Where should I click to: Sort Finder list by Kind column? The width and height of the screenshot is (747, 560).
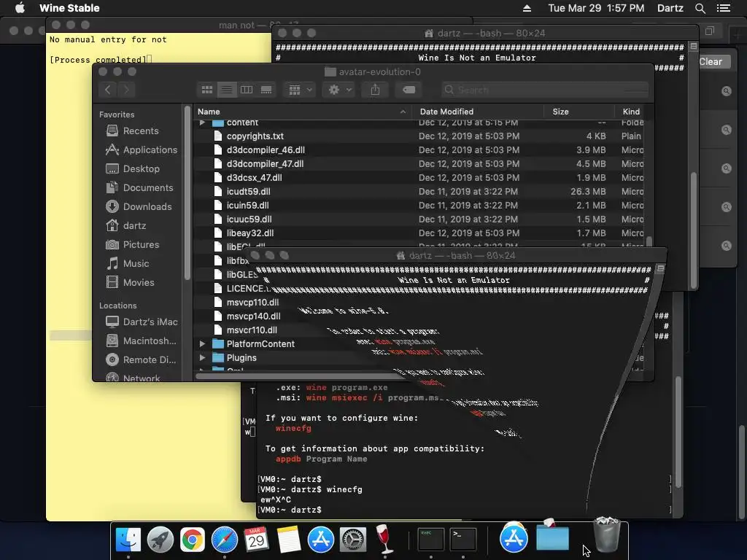[631, 112]
